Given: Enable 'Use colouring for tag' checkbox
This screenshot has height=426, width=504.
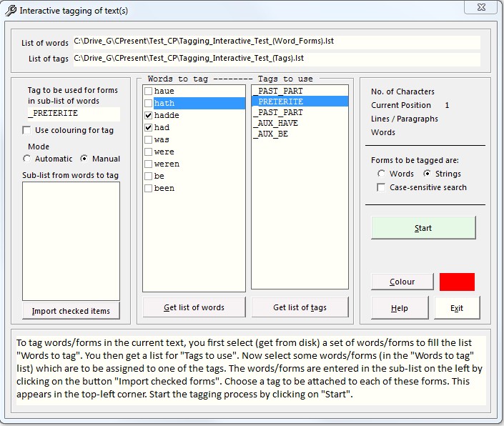Looking at the screenshot, I should (x=27, y=130).
